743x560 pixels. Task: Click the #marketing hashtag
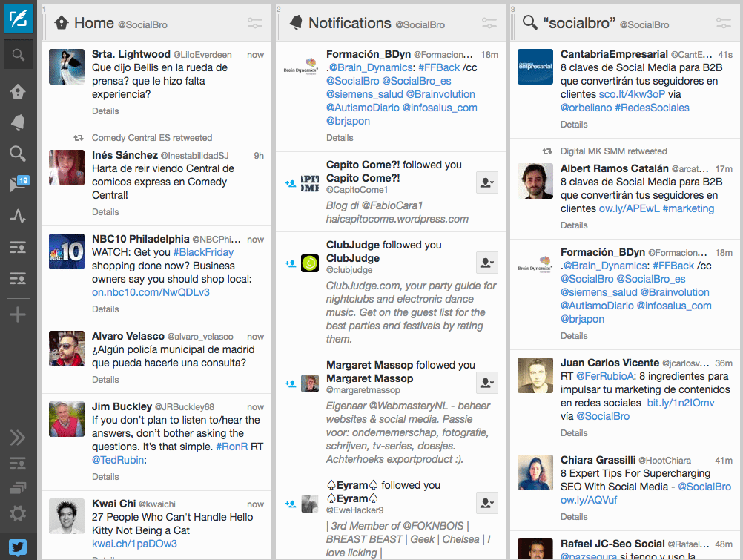[x=688, y=208]
